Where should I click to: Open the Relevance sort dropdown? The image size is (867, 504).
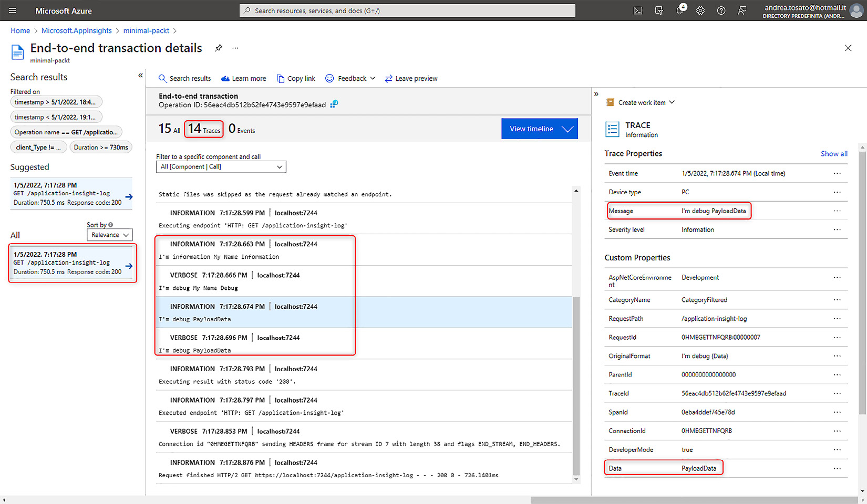click(109, 235)
